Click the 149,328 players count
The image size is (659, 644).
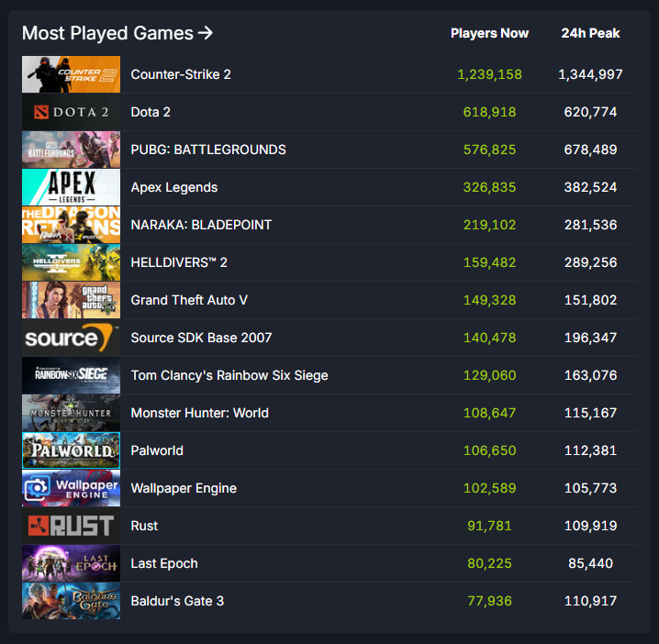point(489,300)
